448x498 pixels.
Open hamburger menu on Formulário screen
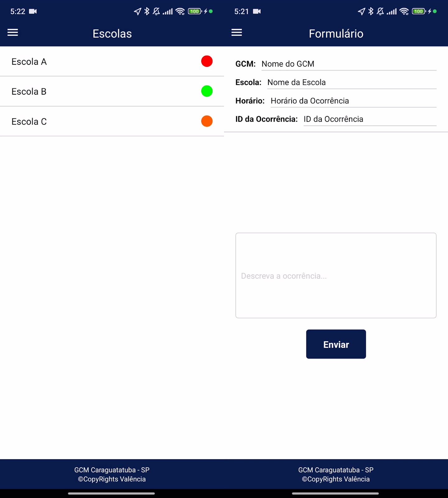tap(237, 32)
